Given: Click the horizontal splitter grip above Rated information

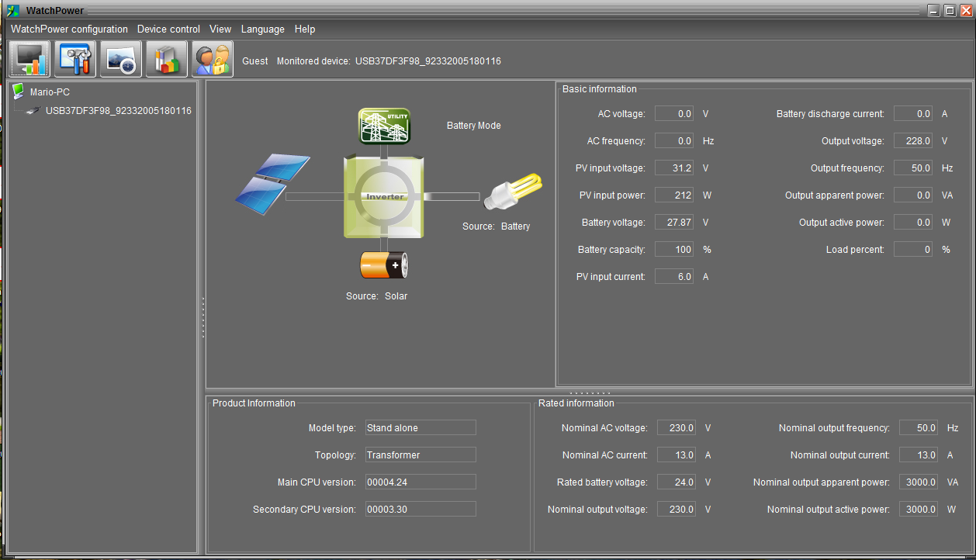Looking at the screenshot, I should click(x=590, y=392).
